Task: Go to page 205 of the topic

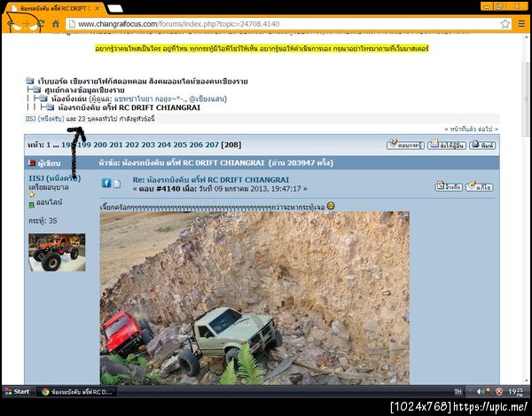Action: tap(180, 145)
